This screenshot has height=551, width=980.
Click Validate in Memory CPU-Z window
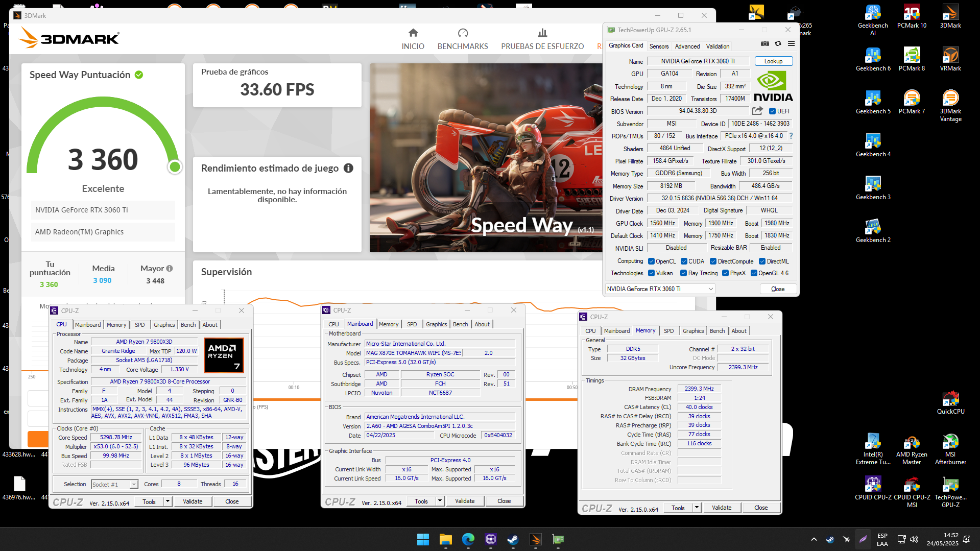pos(722,508)
